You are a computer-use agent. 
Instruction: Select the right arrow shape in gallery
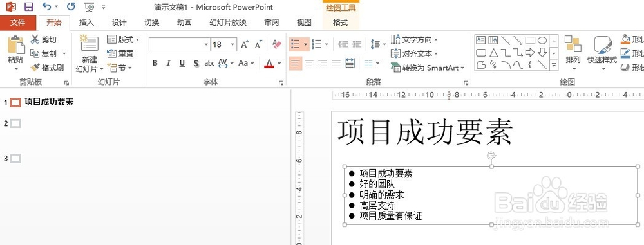click(x=530, y=53)
